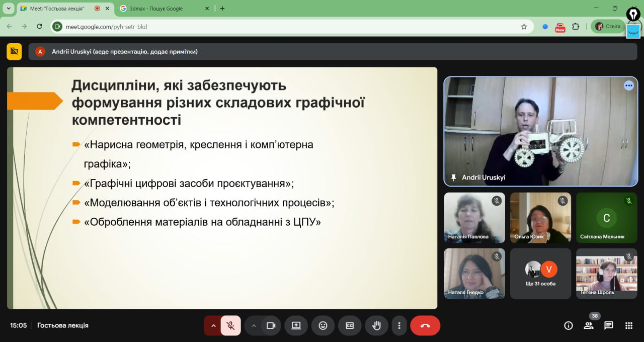This screenshot has height=342, width=644.
Task: Leave the call with the red button
Action: pyautogui.click(x=425, y=325)
